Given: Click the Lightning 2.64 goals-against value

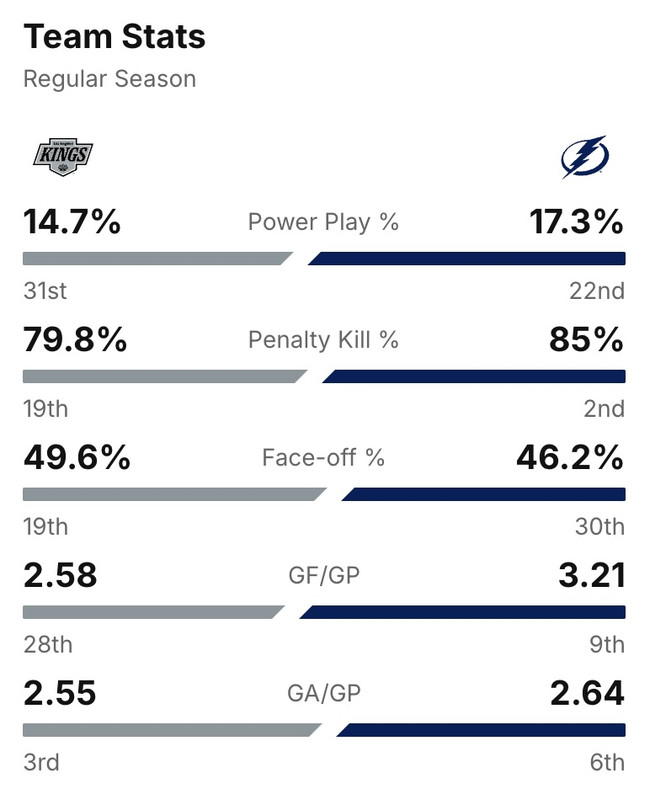Looking at the screenshot, I should click(587, 693).
